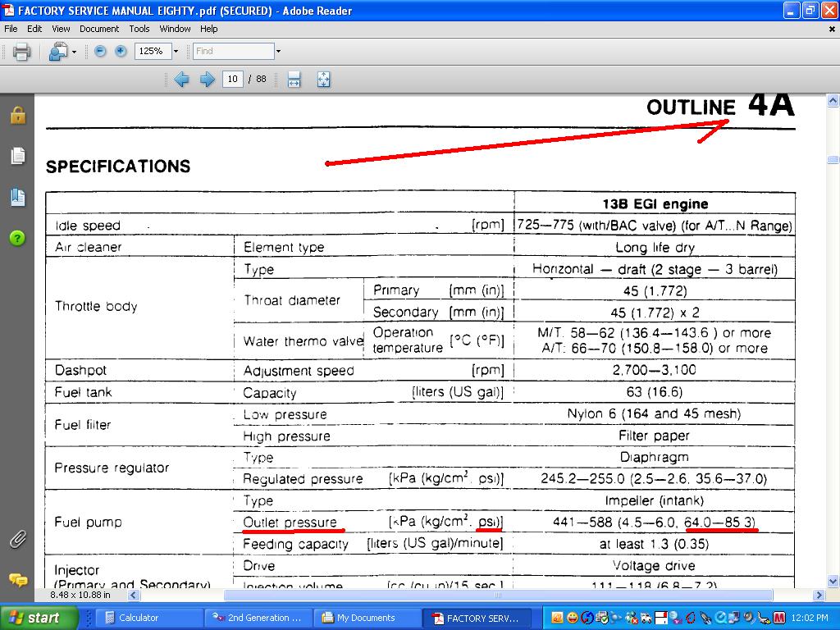The height and width of the screenshot is (630, 840).
Task: Go to next page arrow
Action: coord(208,80)
